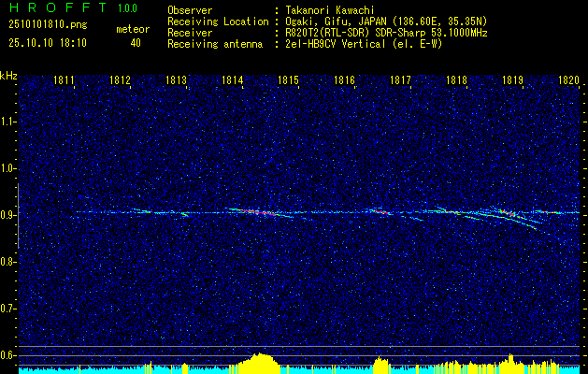Viewport: 588px width, 374px height.
Task: Click the 0.8 kHz axis label
Action: point(8,262)
